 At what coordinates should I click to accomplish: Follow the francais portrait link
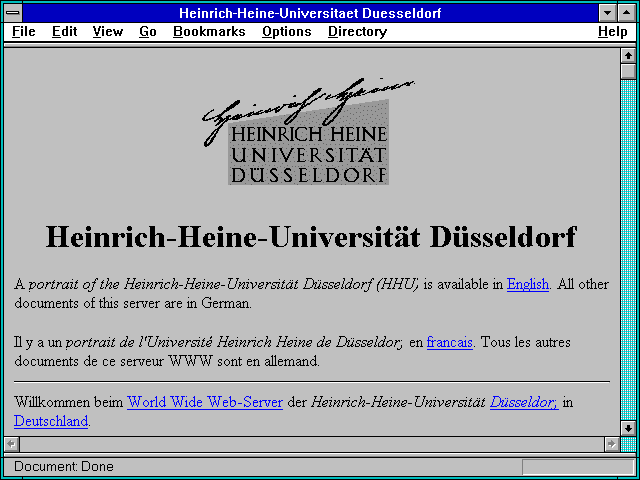[450, 342]
